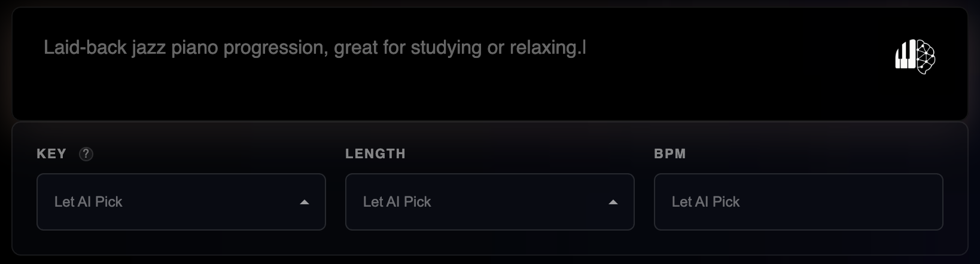Viewport: 980px width, 264px height.
Task: Click the piano-brain AI icon
Action: (915, 57)
